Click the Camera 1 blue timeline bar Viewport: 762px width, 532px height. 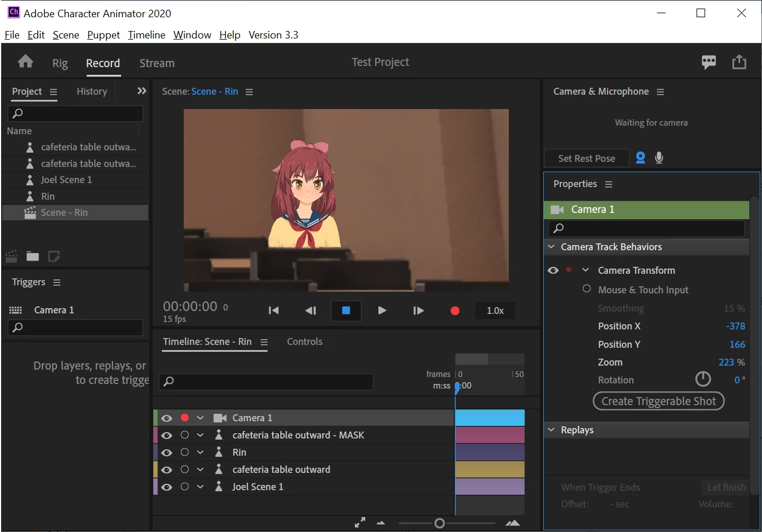click(490, 418)
